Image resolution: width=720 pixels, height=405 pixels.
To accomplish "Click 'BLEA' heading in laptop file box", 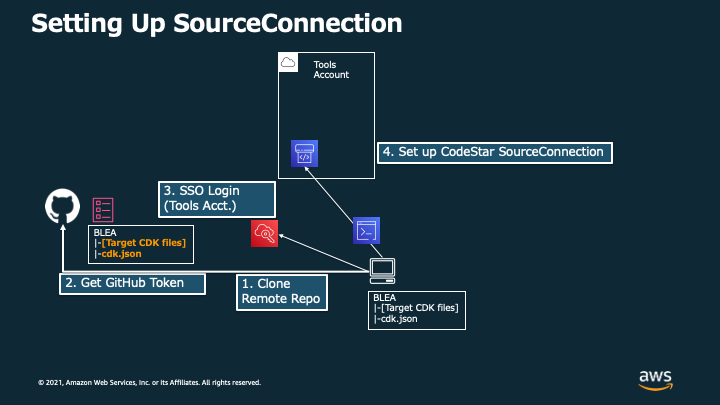I will tap(384, 298).
